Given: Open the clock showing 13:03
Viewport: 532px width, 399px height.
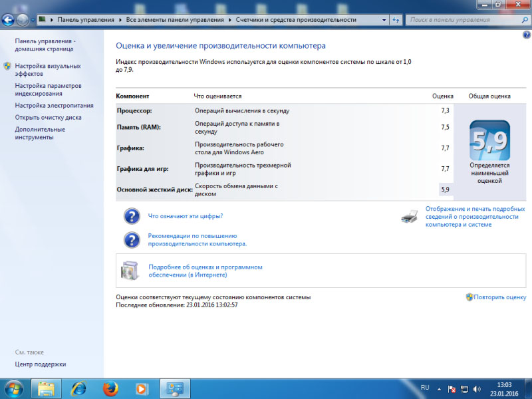Looking at the screenshot, I should (504, 389).
